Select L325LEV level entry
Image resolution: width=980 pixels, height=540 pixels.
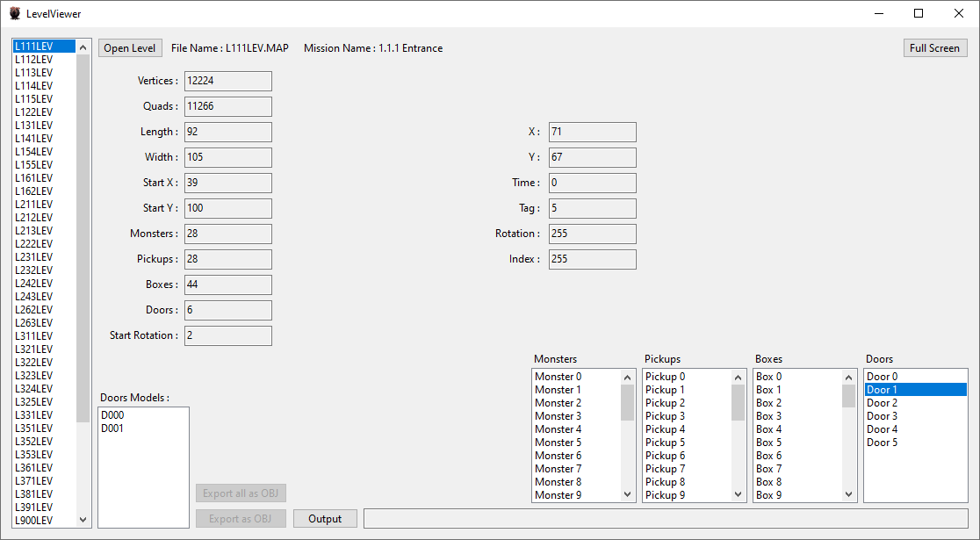[45, 402]
